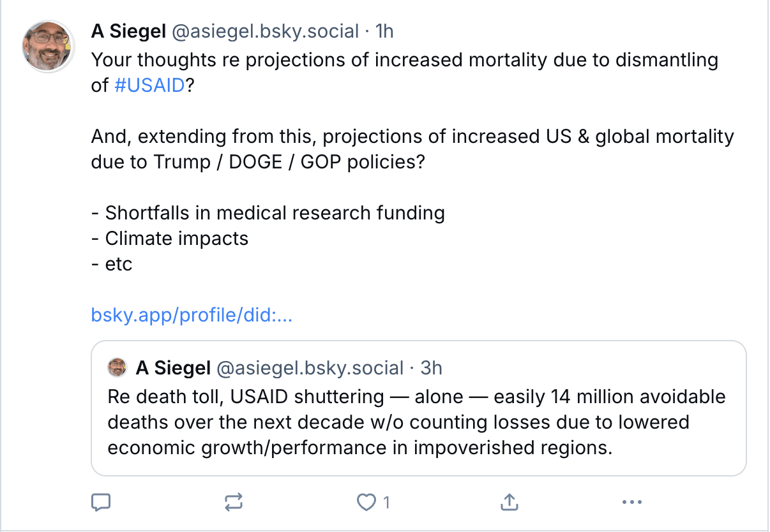Viewport: 770px width, 532px height.
Task: Click the small avatar in the quoted post
Action: click(117, 368)
